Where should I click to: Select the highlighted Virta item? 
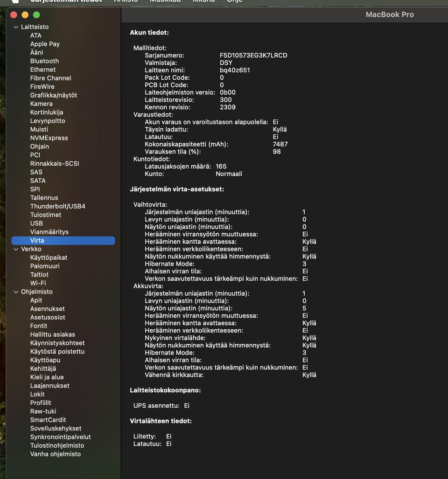(x=63, y=241)
